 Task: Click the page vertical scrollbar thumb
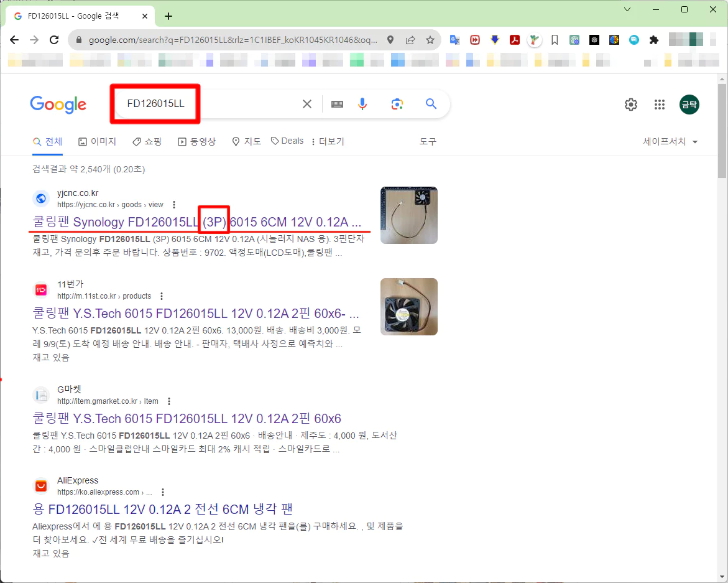pyautogui.click(x=722, y=131)
